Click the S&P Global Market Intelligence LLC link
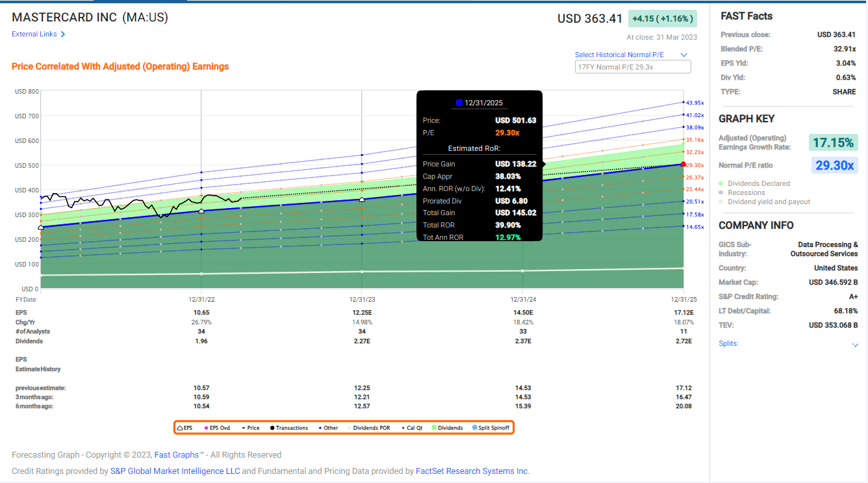This screenshot has height=483, width=868. (174, 471)
